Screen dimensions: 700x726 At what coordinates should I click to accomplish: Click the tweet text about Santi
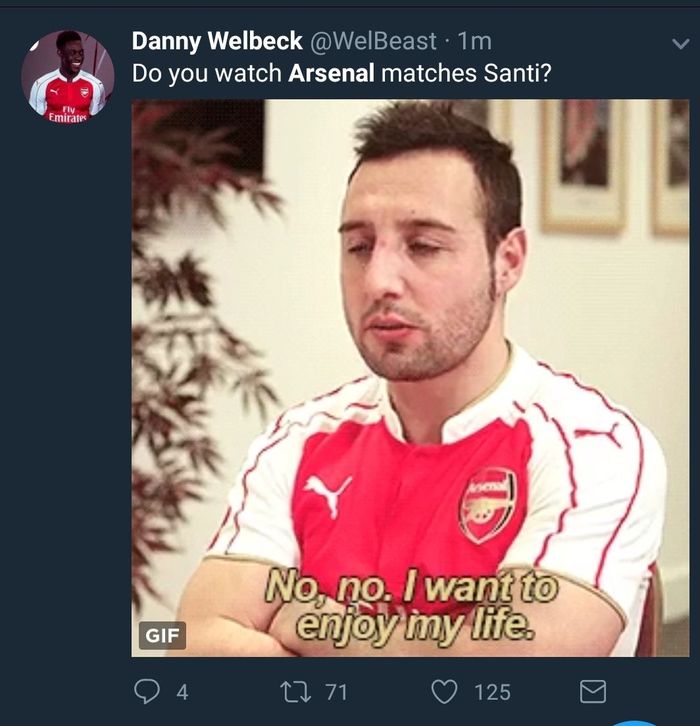[x=342, y=73]
